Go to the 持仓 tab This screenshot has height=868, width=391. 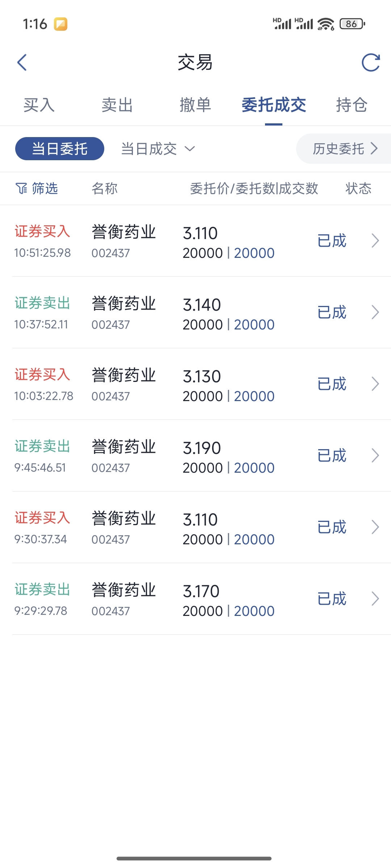pos(352,105)
